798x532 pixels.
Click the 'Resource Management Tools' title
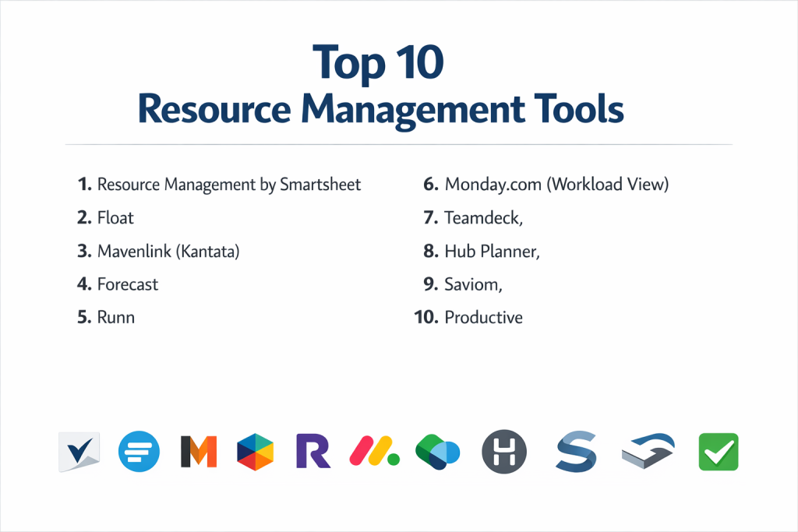coord(380,110)
